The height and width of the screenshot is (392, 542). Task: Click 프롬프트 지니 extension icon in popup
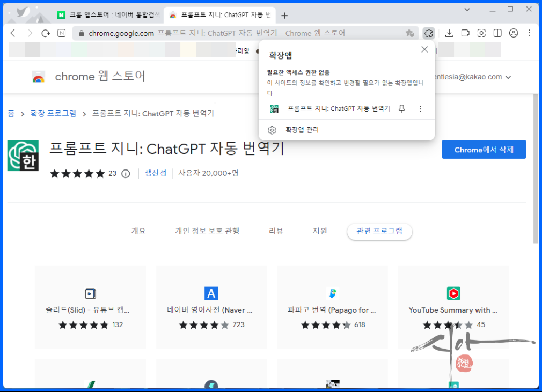274,109
